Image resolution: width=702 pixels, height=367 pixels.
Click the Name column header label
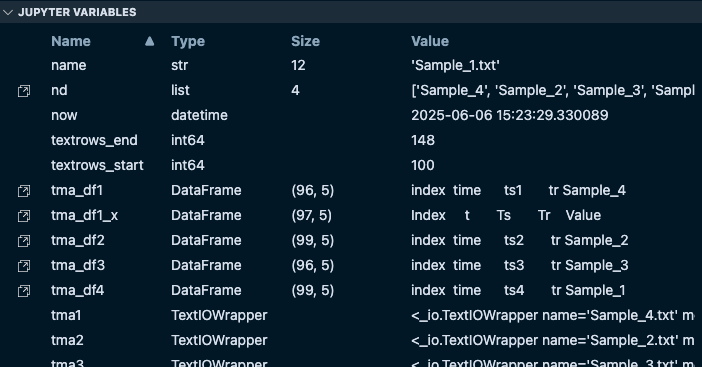[71, 41]
